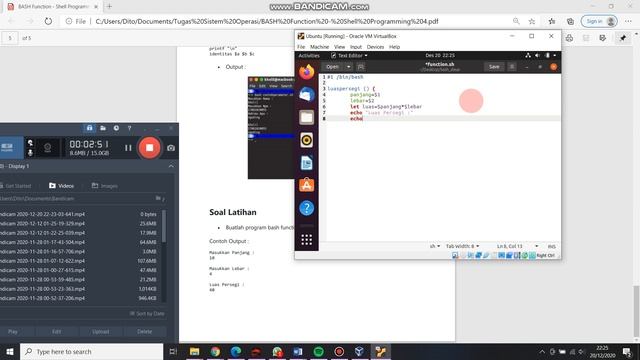640x360 pixels.
Task: Launch Firefox from Ubuntu dock
Action: pos(307,72)
